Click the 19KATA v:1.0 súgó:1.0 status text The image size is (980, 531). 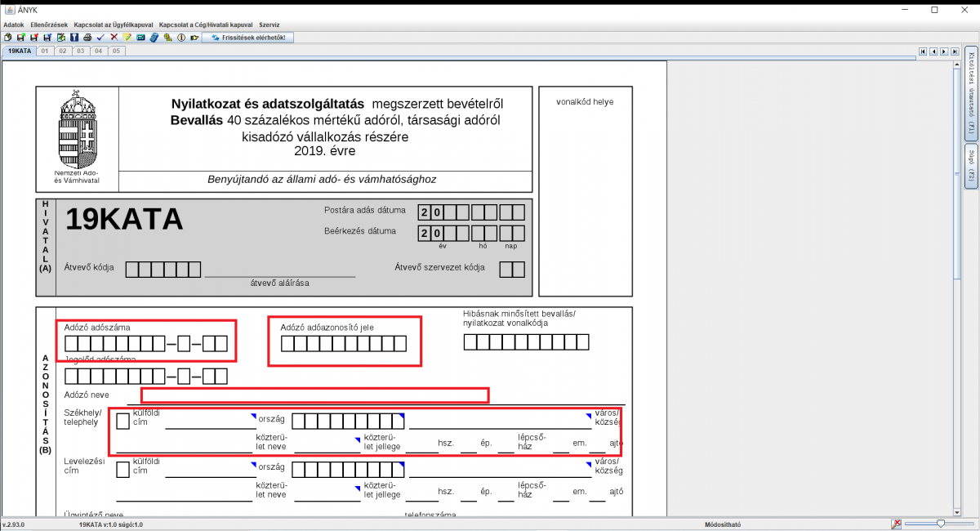tap(111, 524)
